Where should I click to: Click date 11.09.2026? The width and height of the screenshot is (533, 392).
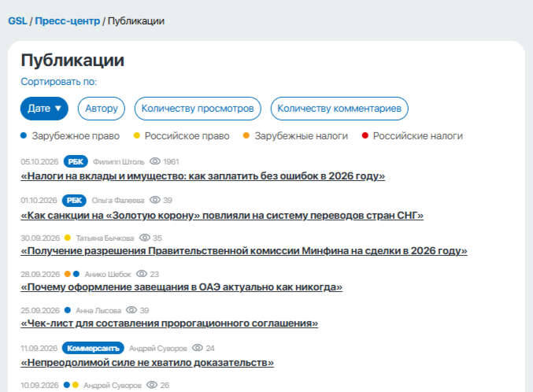pyautogui.click(x=39, y=349)
